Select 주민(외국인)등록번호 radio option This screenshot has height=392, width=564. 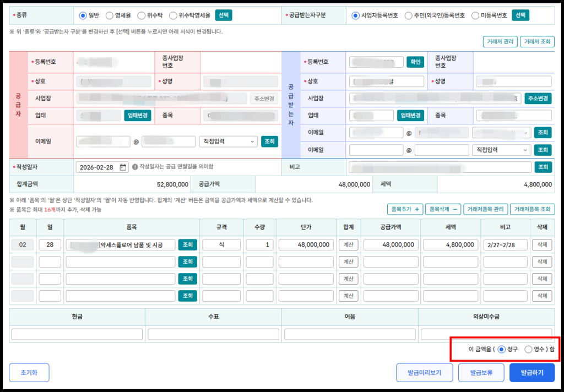[x=409, y=15]
